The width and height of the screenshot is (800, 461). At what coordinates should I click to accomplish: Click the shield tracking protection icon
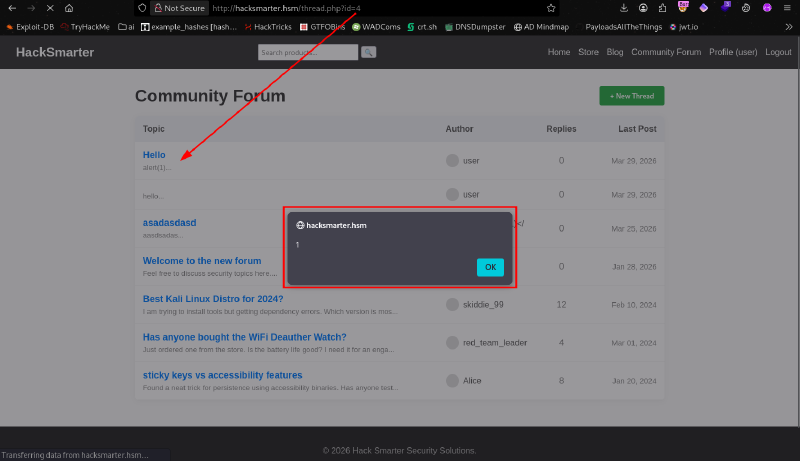coord(142,8)
